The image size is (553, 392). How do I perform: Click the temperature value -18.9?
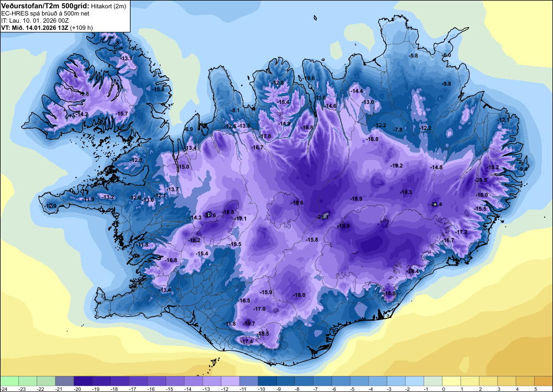(356, 199)
